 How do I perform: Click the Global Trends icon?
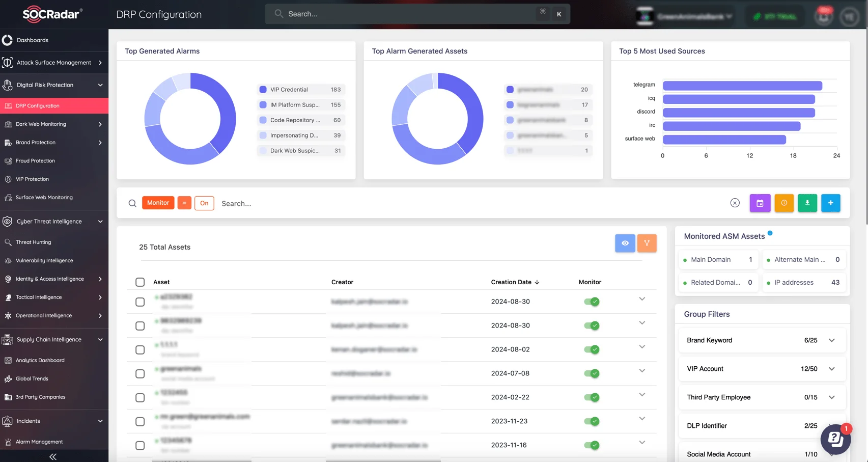8,379
